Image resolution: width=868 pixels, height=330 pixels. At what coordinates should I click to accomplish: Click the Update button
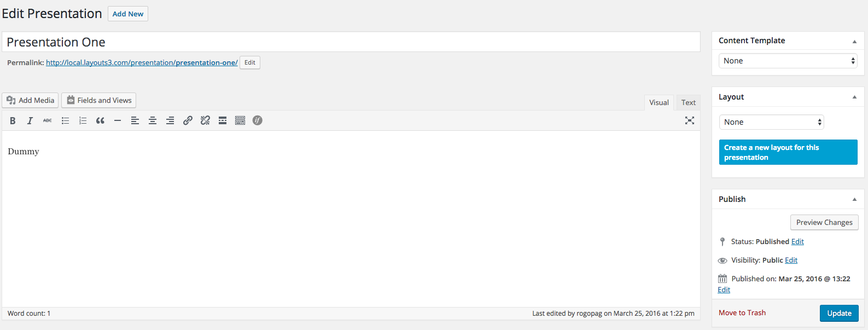pos(839,313)
